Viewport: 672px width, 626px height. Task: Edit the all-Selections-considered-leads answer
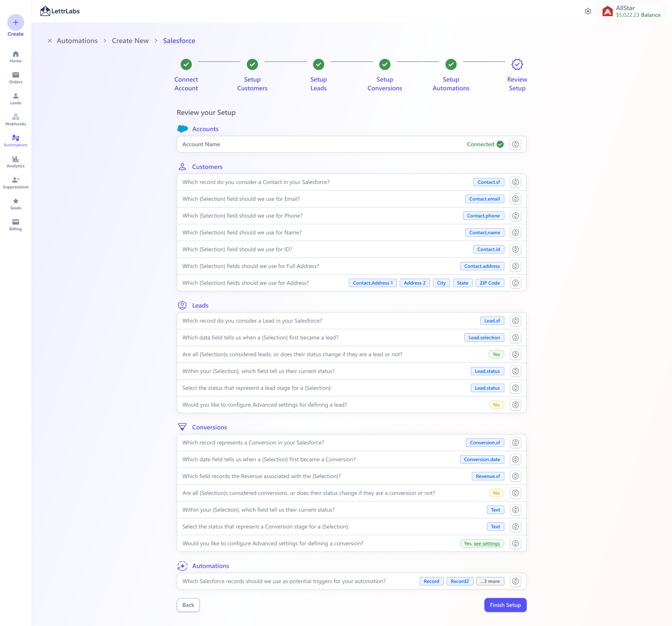pos(516,354)
